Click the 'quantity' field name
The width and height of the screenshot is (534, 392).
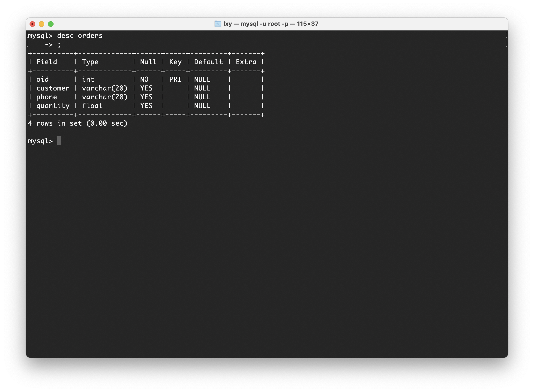[x=53, y=106]
